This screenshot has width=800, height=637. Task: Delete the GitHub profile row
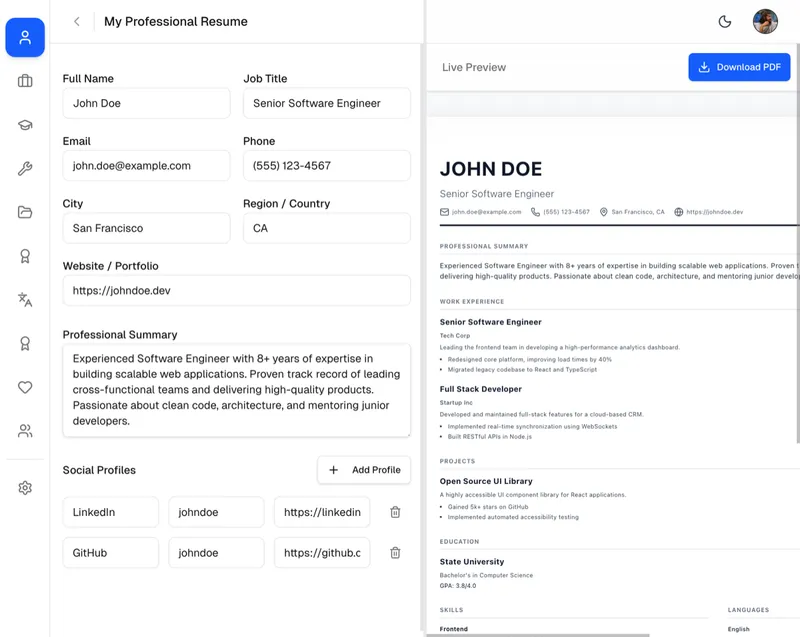tap(395, 552)
